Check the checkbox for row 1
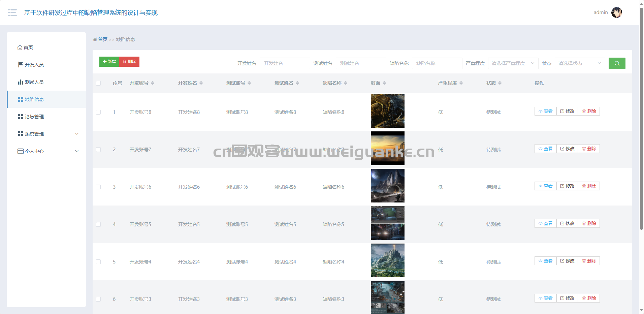This screenshot has width=644, height=314. [98, 112]
